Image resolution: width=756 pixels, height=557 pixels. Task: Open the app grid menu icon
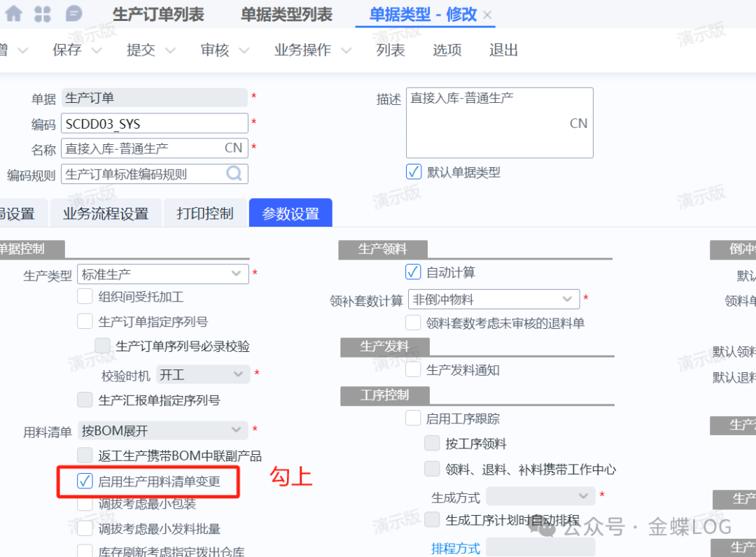[x=43, y=13]
